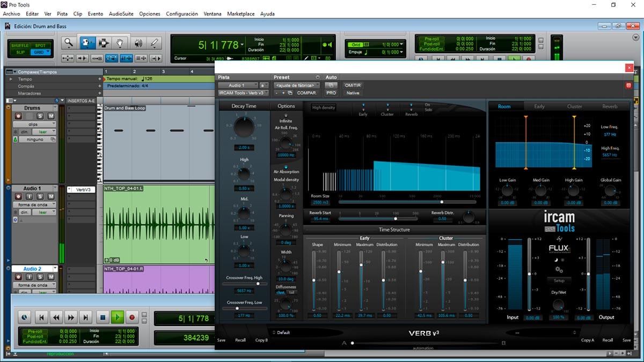Open the Pista 'Audio 1' track selector in plugin
Screen dimensions: 644x362
[x=238, y=85]
